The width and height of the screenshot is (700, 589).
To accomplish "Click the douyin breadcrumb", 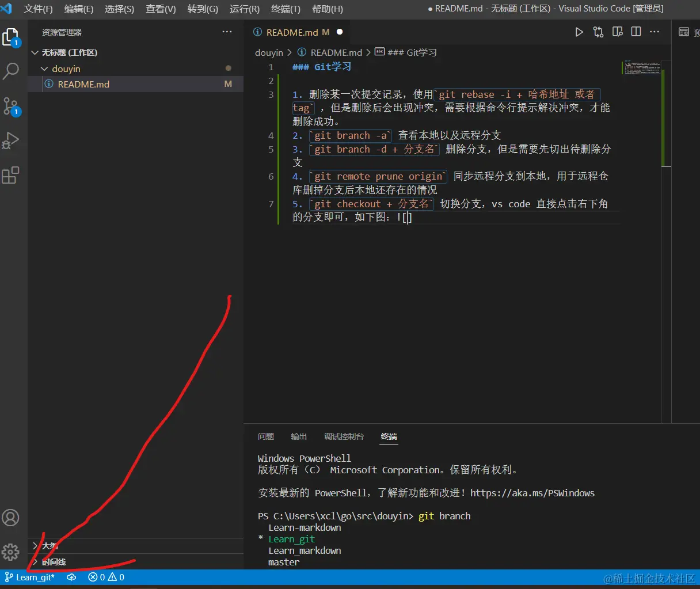I will (x=269, y=52).
